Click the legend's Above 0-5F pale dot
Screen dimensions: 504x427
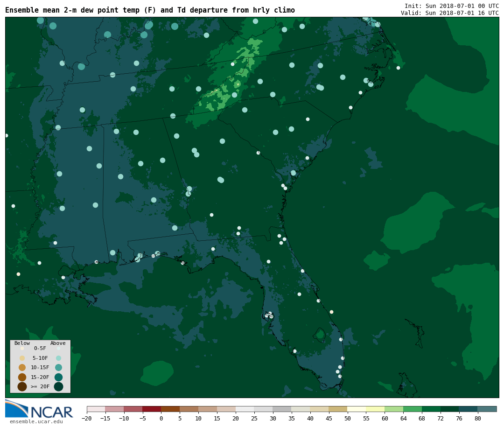click(58, 348)
